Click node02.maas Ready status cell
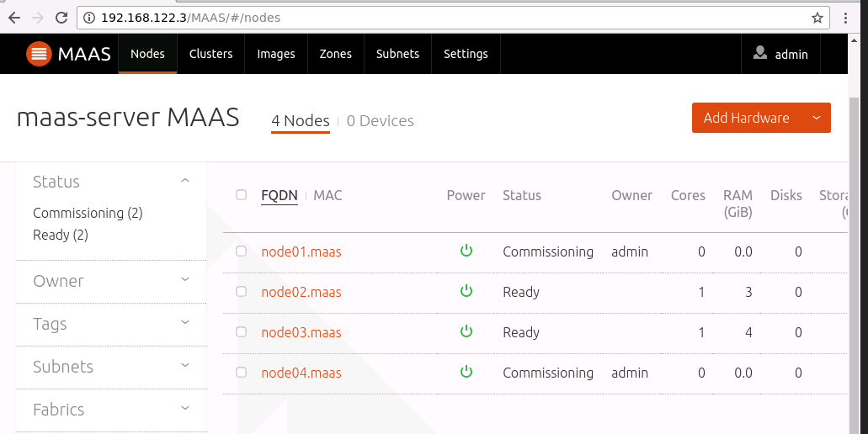The height and width of the screenshot is (434, 868). (521, 292)
